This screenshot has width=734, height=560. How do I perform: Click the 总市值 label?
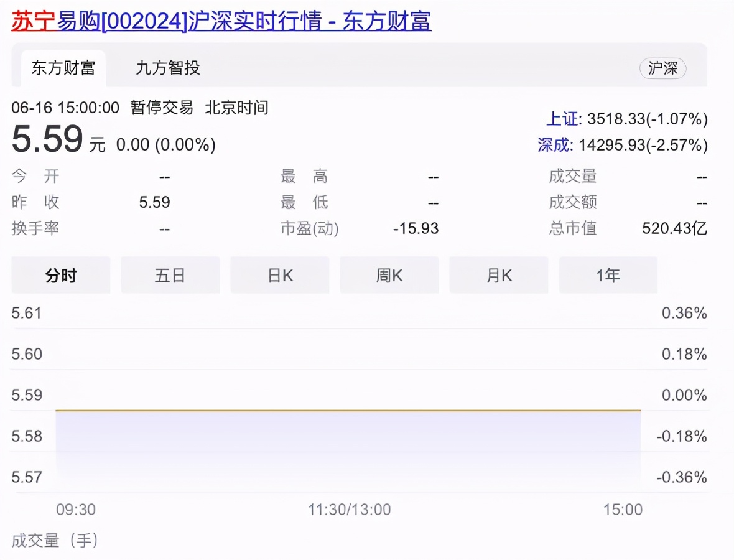(573, 228)
